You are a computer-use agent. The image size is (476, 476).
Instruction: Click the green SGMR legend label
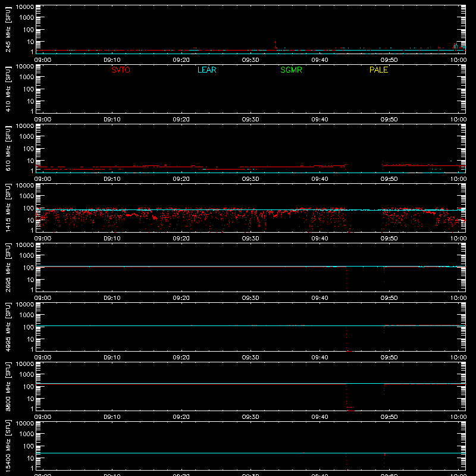[x=291, y=70]
